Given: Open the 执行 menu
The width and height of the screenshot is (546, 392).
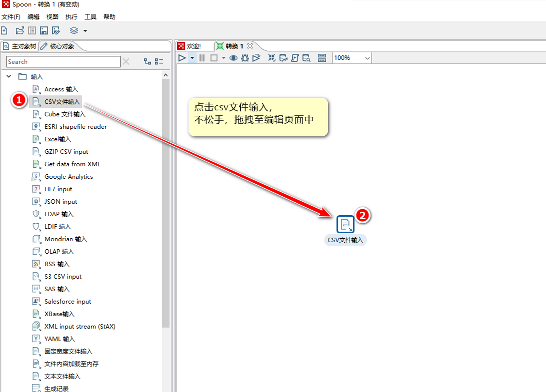Looking at the screenshot, I should [x=71, y=16].
